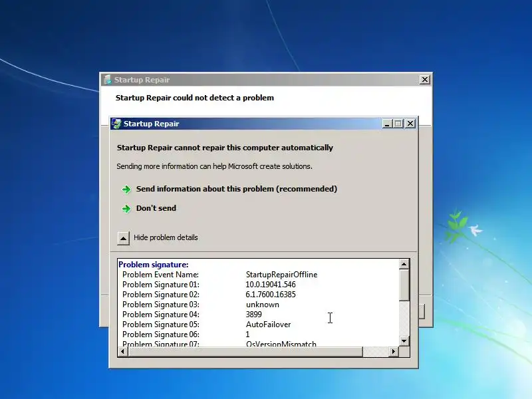
Task: Close the background Startup Repair window
Action: [425, 80]
